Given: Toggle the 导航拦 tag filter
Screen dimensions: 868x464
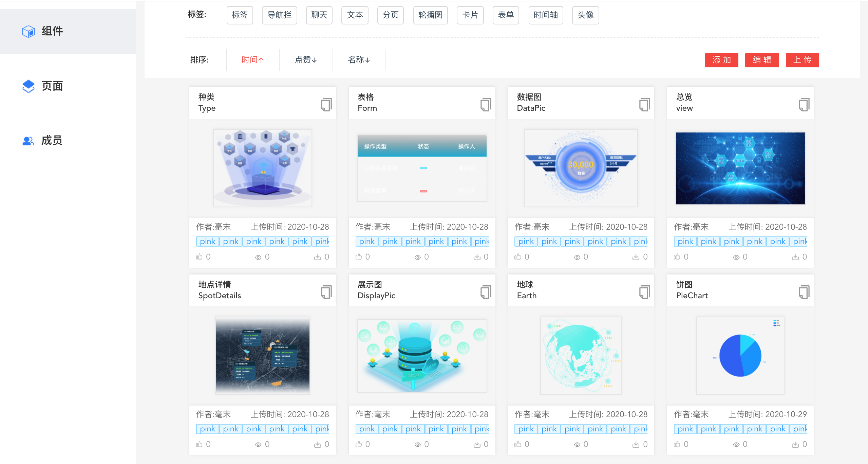Looking at the screenshot, I should (279, 15).
